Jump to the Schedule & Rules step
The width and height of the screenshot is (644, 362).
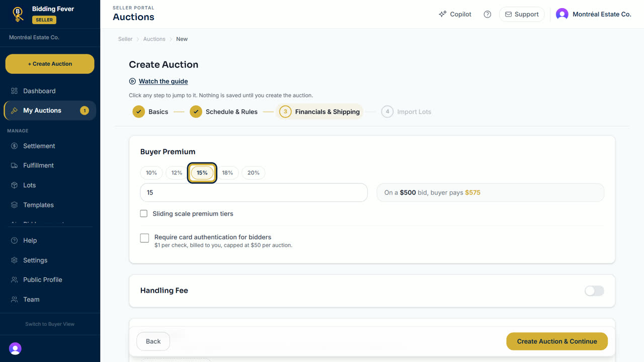click(x=223, y=112)
